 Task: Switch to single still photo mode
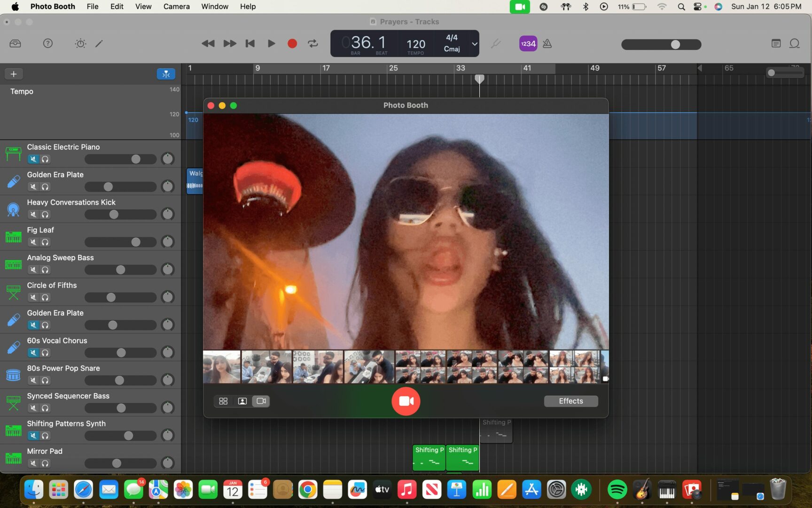(242, 401)
